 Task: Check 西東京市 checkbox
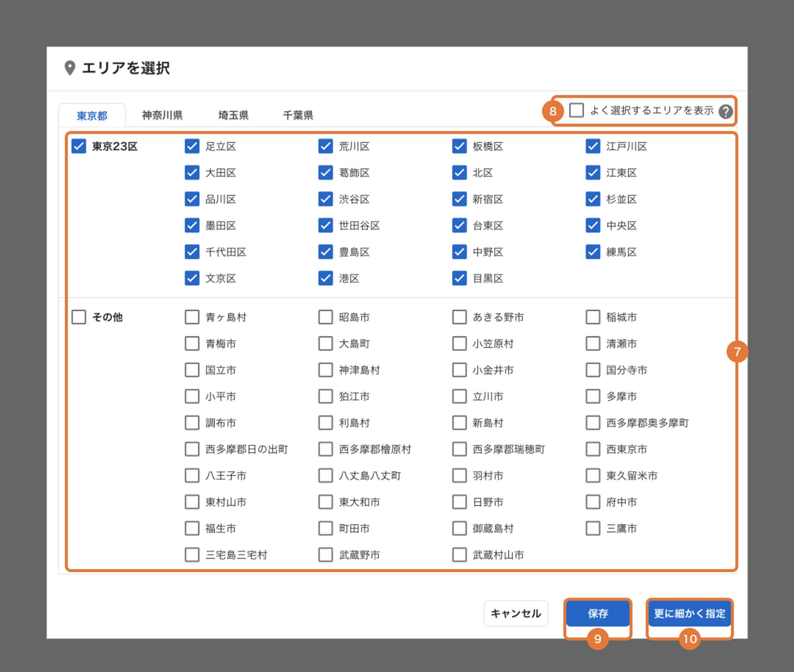[x=593, y=449]
